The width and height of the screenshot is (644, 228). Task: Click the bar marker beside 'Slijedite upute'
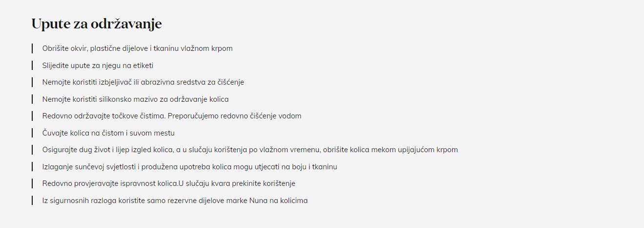(32, 65)
